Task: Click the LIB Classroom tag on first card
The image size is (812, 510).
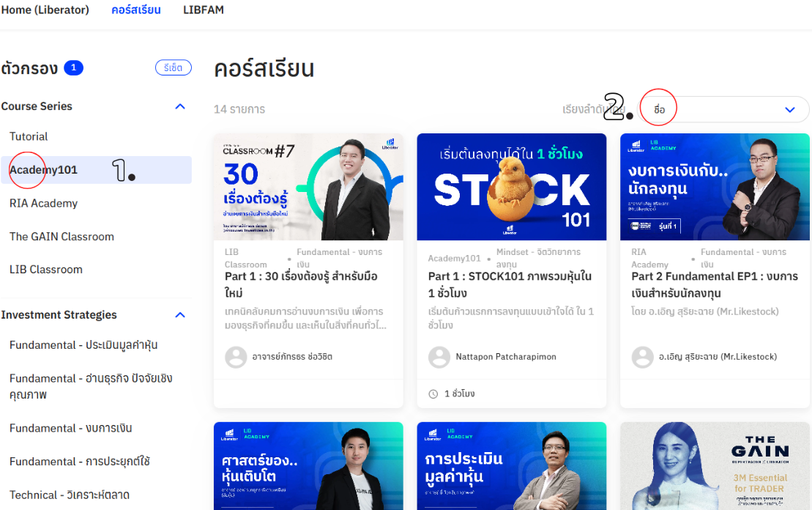Action: (245, 258)
